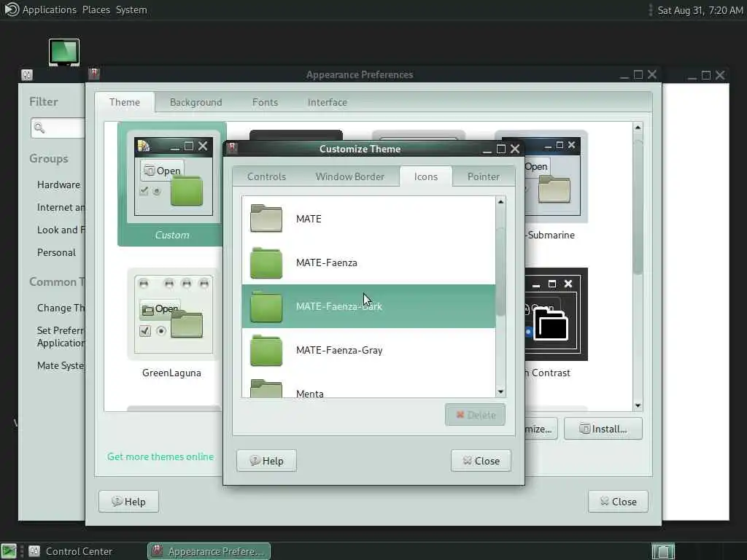Switch to the Controls tab
The image size is (747, 560).
click(x=266, y=176)
